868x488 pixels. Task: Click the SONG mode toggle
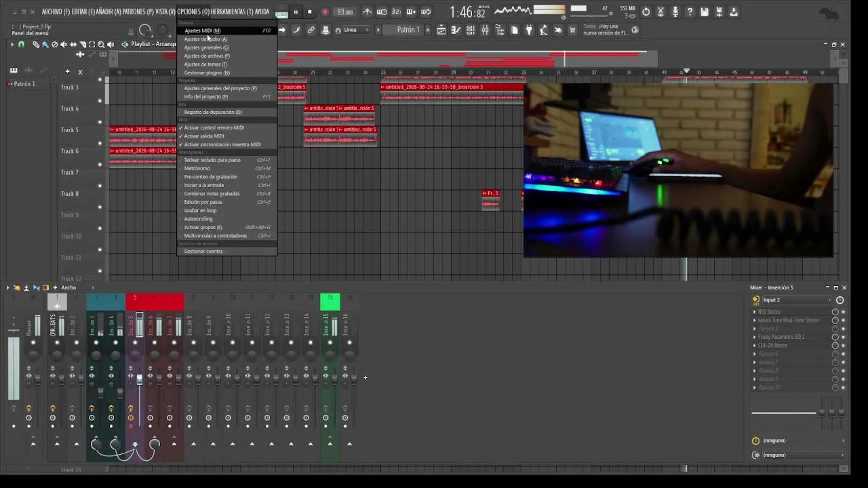pyautogui.click(x=281, y=14)
